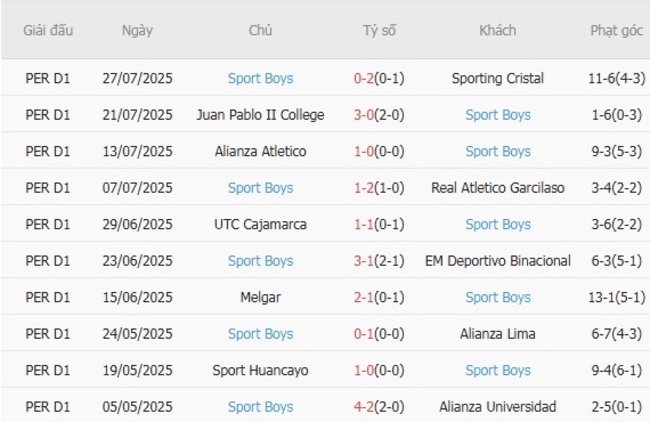Click the 4-2(2-0) score result
Screen dimensions: 650x422
point(379,407)
